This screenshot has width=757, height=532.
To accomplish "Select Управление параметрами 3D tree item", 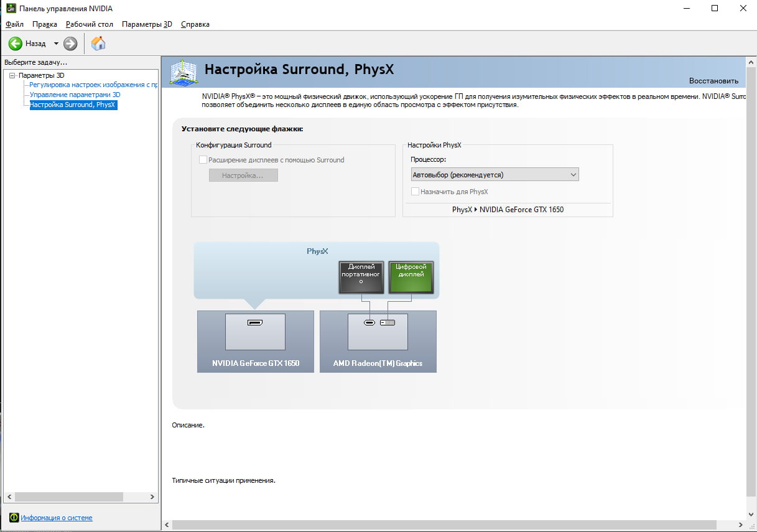I will (x=75, y=95).
